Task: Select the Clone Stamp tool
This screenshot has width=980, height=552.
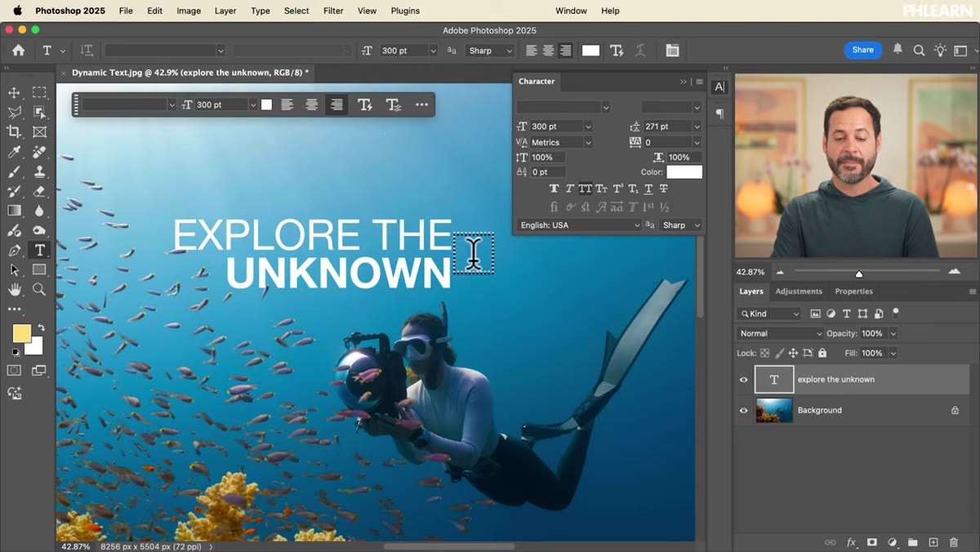Action: coord(39,171)
